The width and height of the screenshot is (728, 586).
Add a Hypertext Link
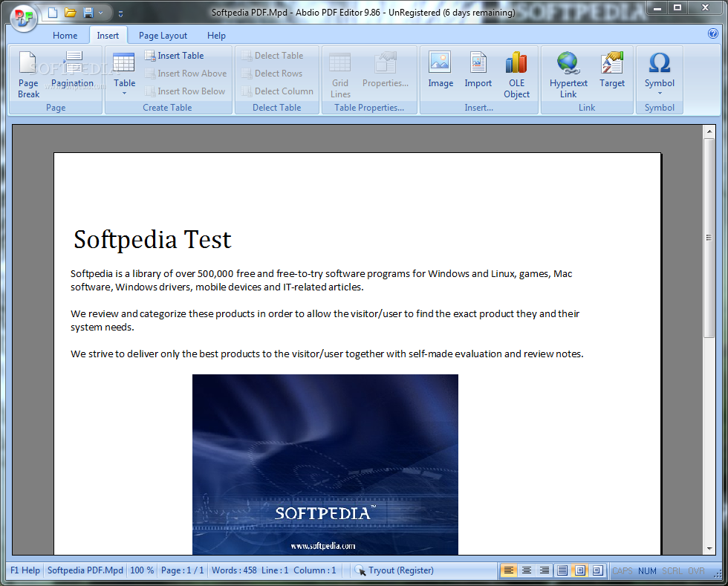568,75
